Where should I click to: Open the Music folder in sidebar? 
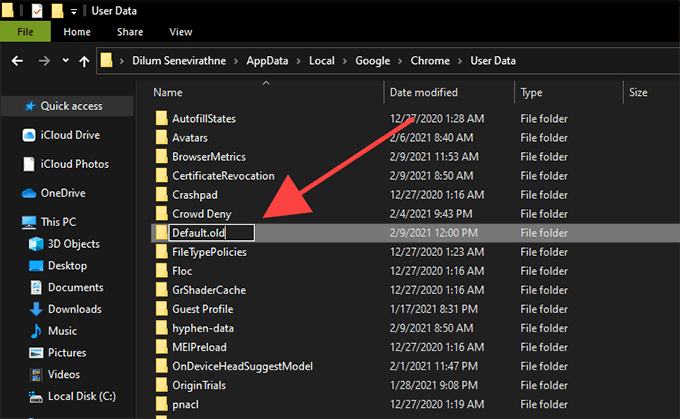[62, 331]
